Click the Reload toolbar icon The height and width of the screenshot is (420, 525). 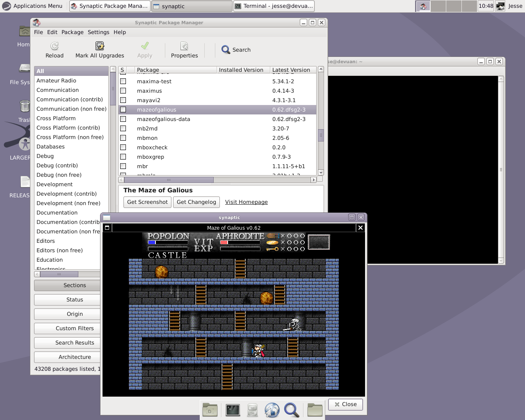pyautogui.click(x=55, y=46)
